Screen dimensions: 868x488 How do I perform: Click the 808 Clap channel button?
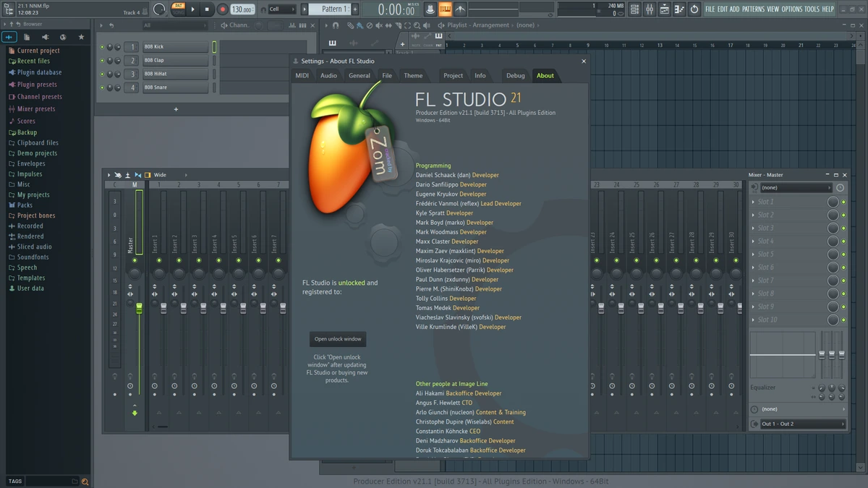point(175,61)
